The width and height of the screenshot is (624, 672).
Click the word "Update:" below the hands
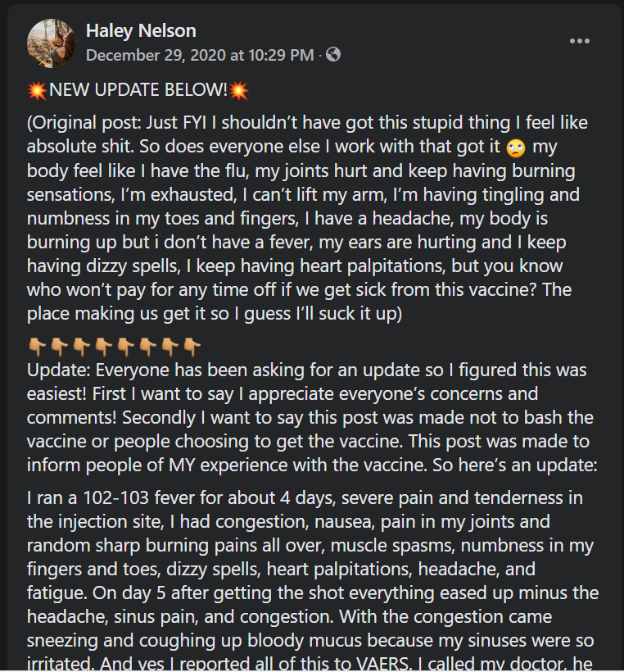point(59,370)
